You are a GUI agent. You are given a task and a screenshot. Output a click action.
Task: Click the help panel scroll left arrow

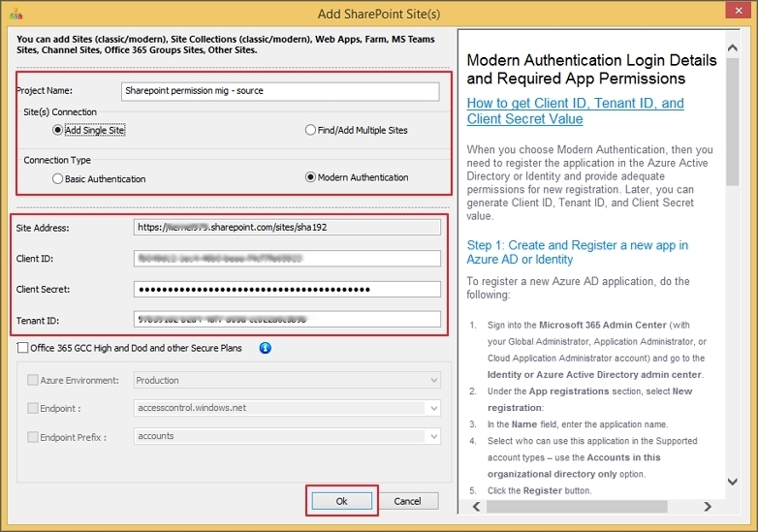pyautogui.click(x=477, y=507)
